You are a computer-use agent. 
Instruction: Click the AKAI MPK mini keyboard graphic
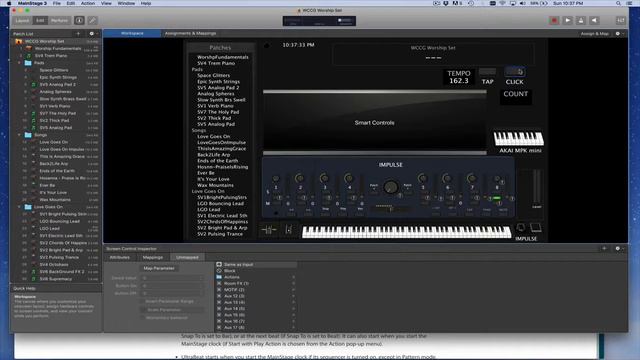point(519,138)
